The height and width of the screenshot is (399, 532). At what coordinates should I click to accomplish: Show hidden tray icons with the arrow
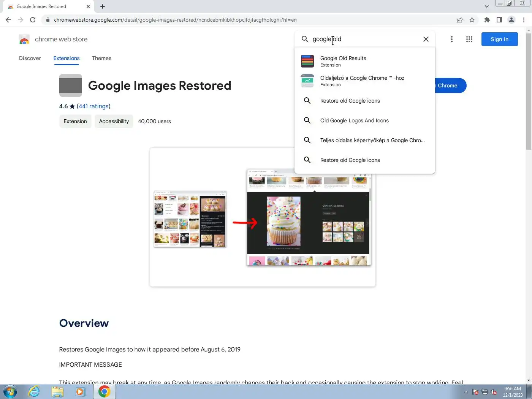click(466, 392)
